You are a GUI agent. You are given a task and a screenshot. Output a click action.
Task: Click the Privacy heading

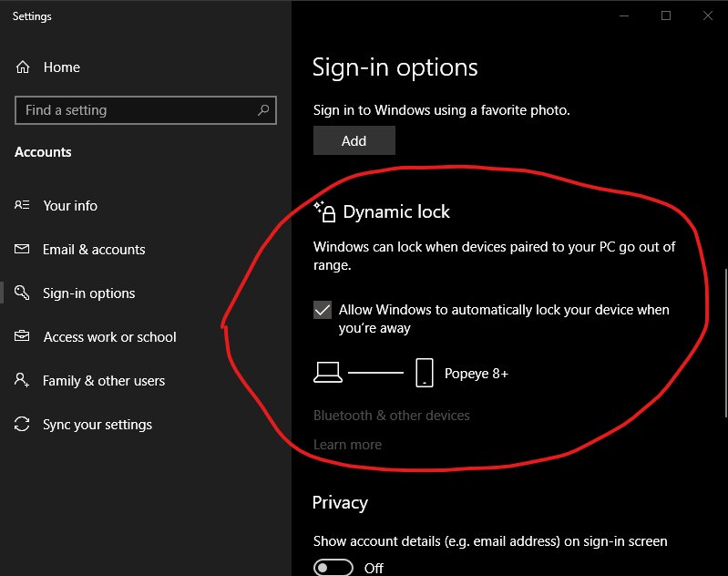tap(341, 502)
